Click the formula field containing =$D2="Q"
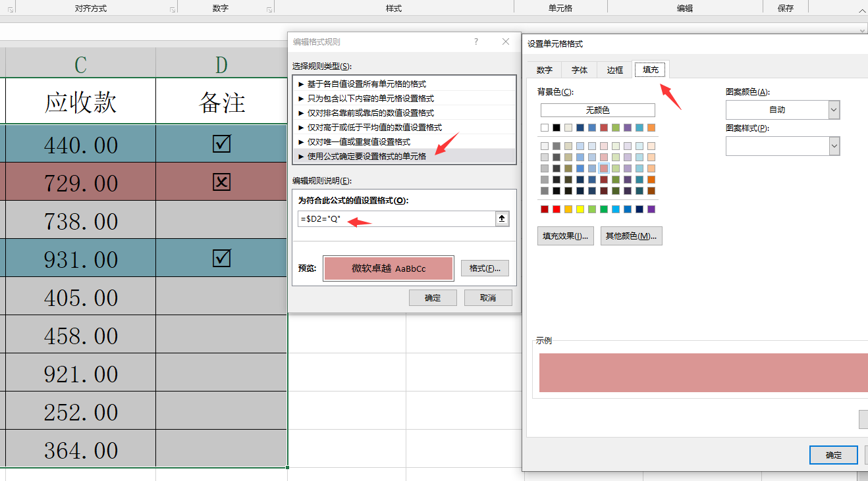868x481 pixels. tap(396, 219)
